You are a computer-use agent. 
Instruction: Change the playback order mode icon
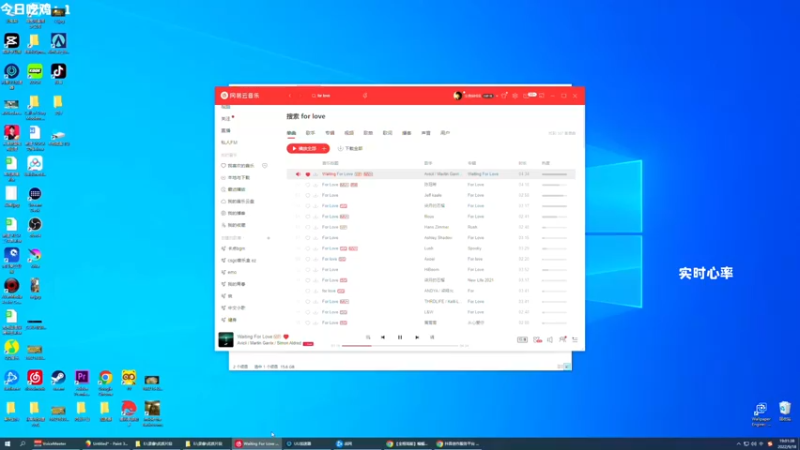(368, 337)
